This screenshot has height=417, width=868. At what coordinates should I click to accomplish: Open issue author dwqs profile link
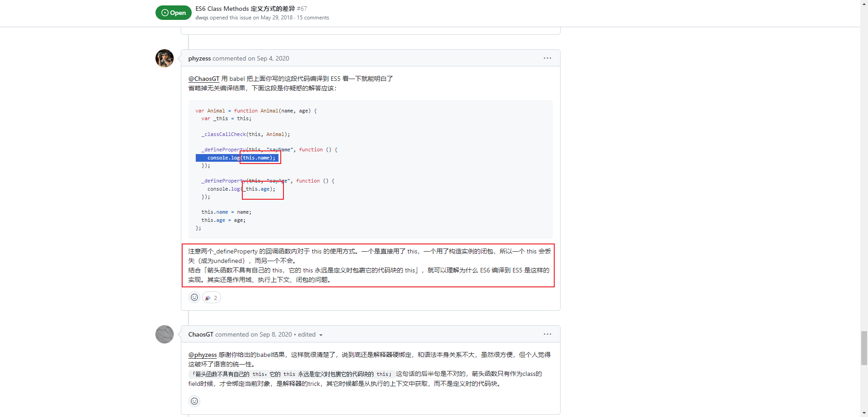click(x=202, y=18)
